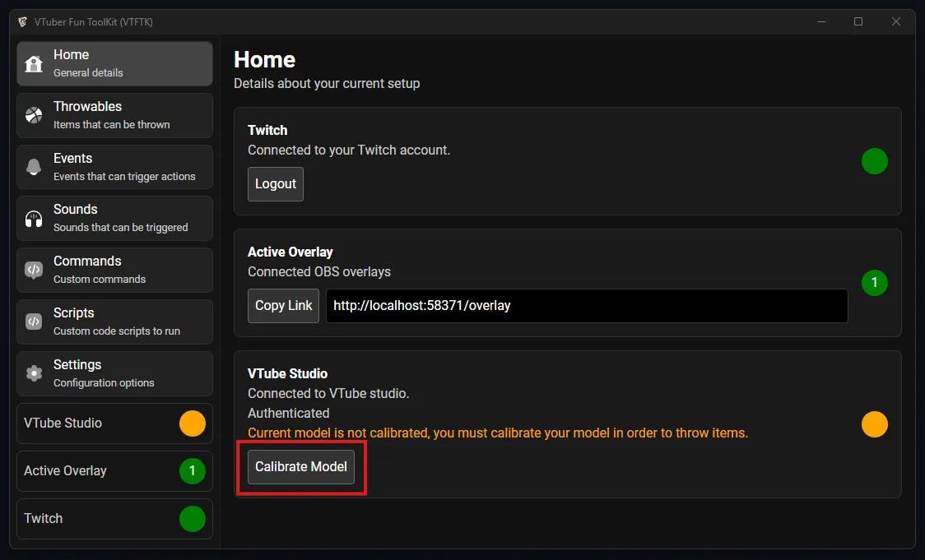The height and width of the screenshot is (560, 925).
Task: Click the Scripts code icon
Action: click(34, 322)
